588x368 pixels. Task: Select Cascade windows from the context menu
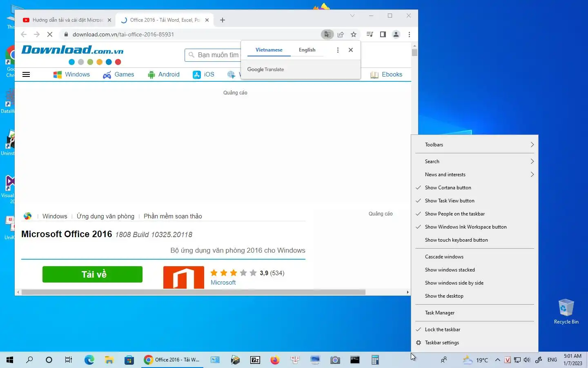click(x=474, y=257)
